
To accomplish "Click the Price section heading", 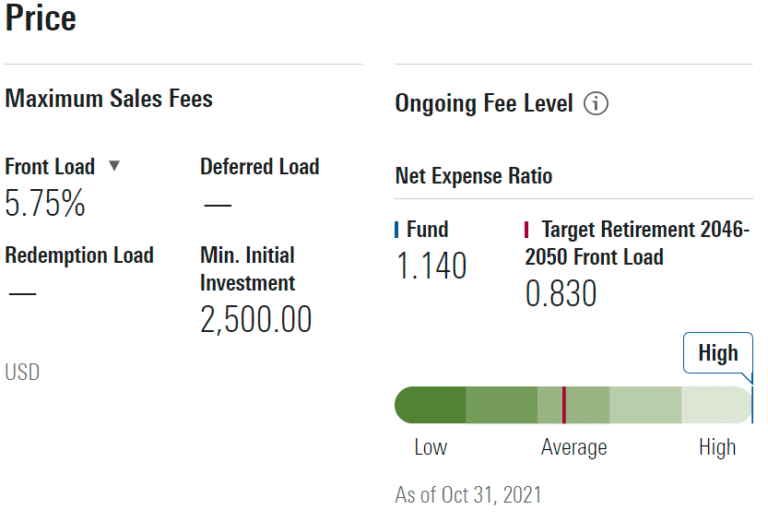I will pos(41,17).
